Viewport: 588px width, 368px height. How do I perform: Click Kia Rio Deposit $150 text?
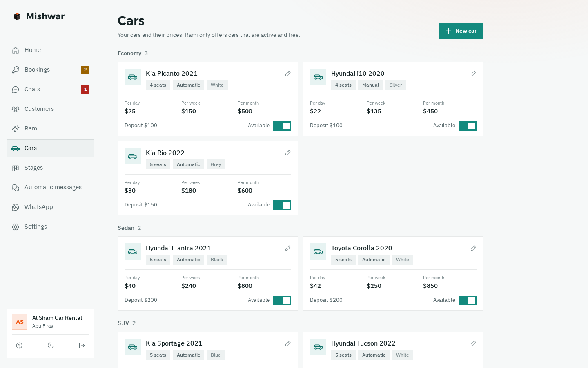pos(141,205)
